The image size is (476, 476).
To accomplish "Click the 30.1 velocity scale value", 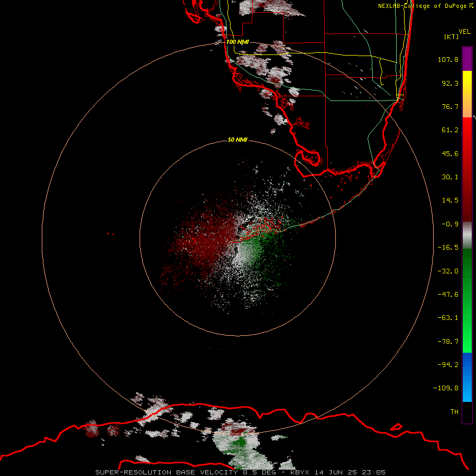I will (450, 177).
